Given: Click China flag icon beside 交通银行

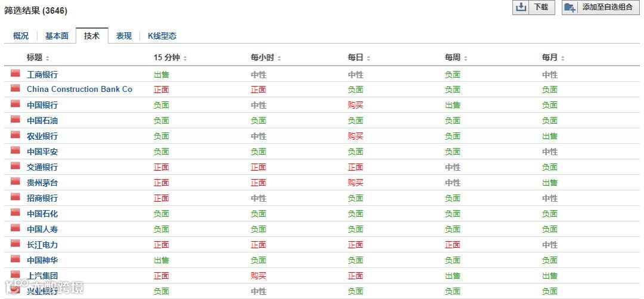Looking at the screenshot, I should click(15, 166).
